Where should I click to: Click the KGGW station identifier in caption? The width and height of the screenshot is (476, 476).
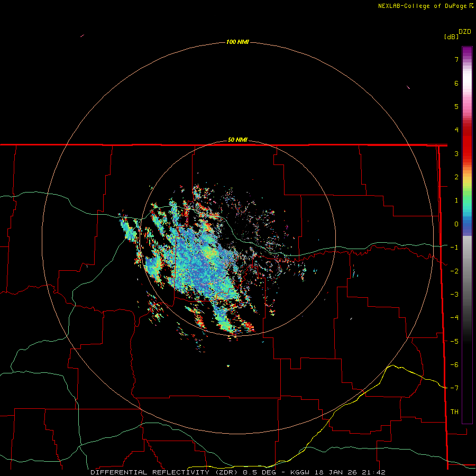pyautogui.click(x=301, y=472)
